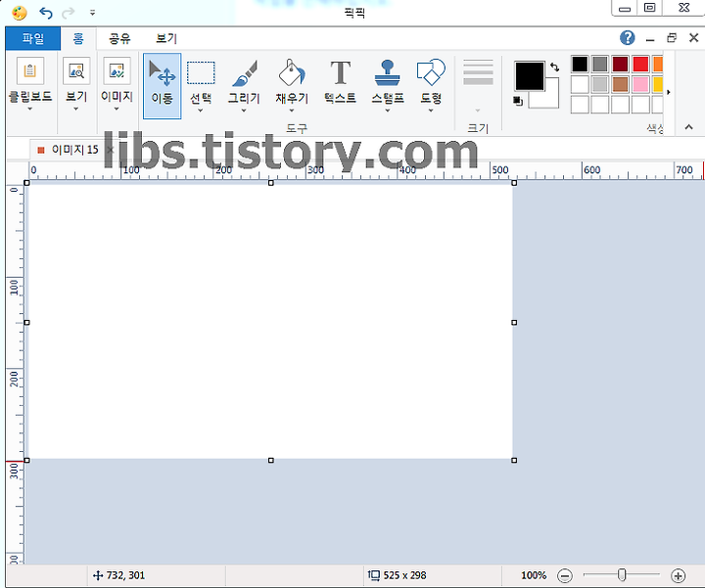This screenshot has height=588, width=705.
Task: Pick the dark red palette swatch
Action: pos(620,64)
